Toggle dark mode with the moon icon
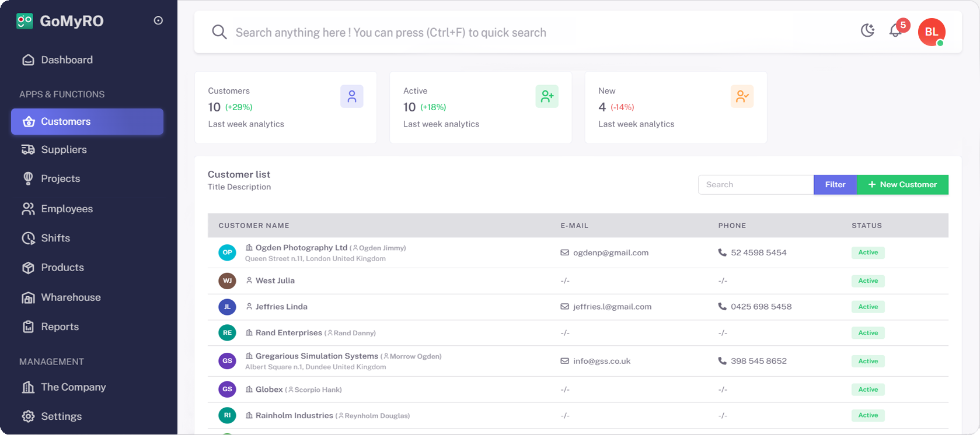The image size is (980, 435). [867, 31]
